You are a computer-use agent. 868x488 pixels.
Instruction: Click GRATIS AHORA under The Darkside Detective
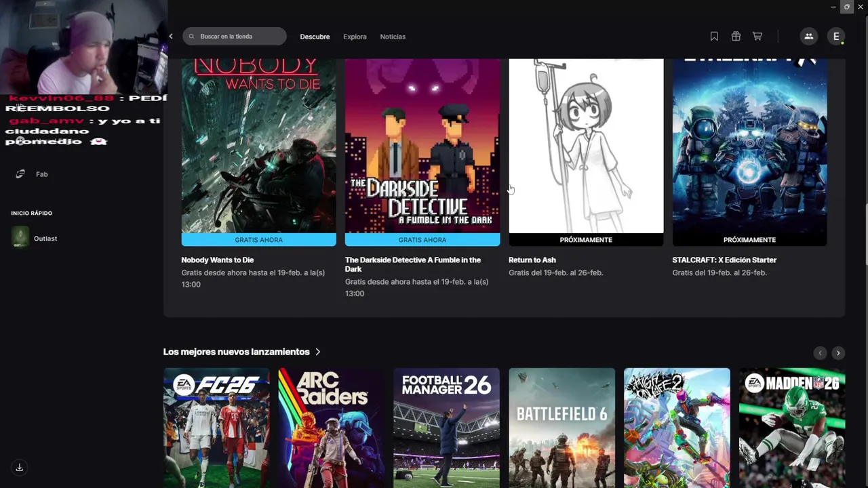(422, 240)
